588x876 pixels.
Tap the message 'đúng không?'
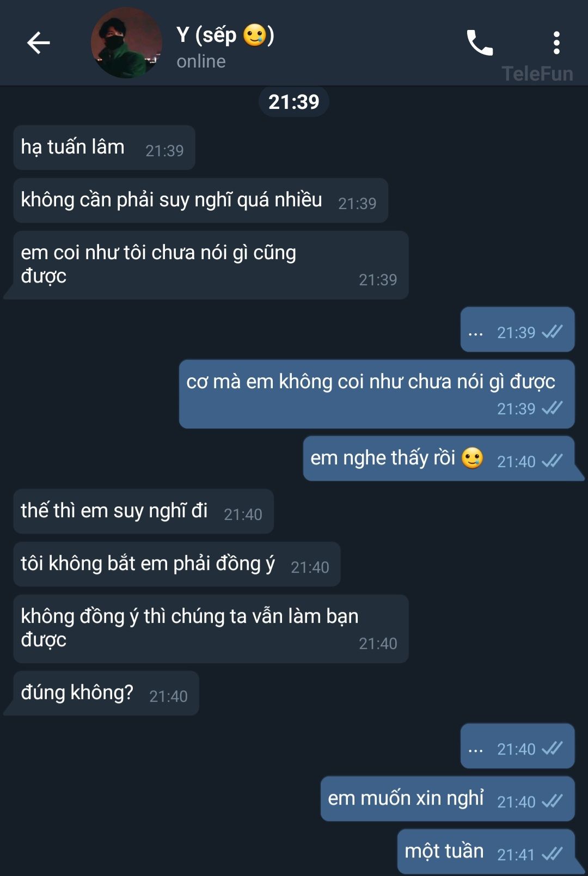106,693
